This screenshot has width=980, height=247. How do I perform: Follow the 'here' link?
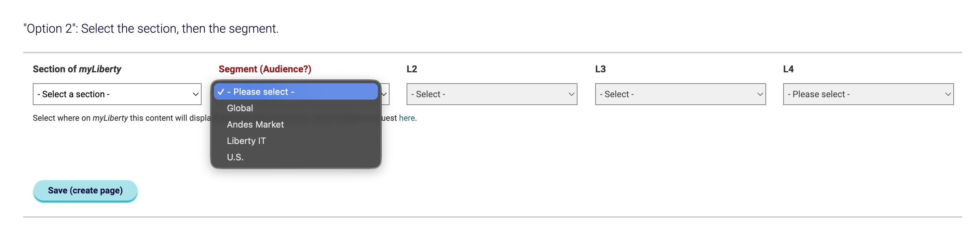[407, 118]
